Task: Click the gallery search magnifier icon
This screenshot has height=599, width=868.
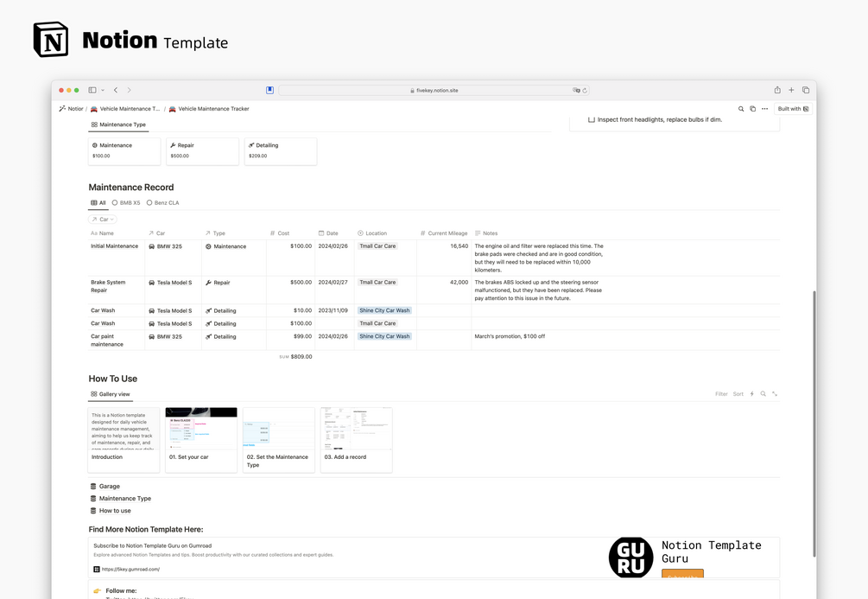Action: click(763, 394)
